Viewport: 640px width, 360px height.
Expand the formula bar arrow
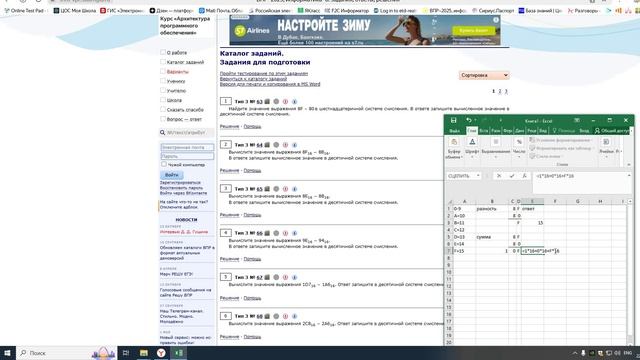tap(629, 176)
